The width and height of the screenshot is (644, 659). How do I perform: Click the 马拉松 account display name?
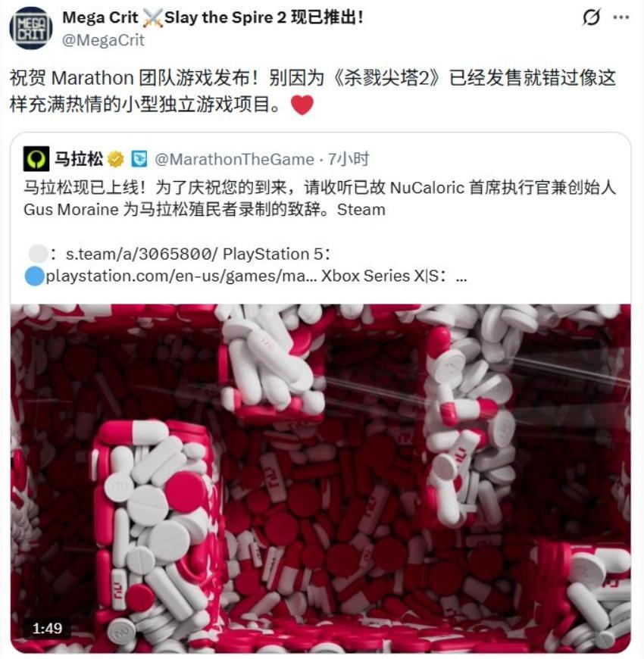79,159
